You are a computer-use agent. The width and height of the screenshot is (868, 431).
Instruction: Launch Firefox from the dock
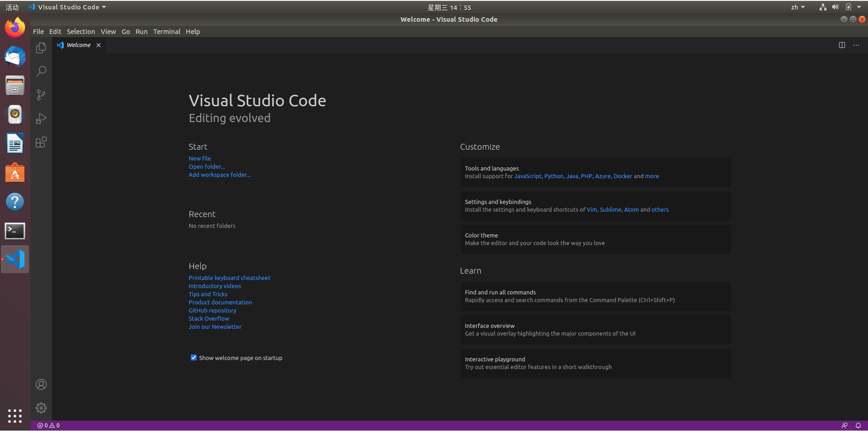[x=15, y=28]
